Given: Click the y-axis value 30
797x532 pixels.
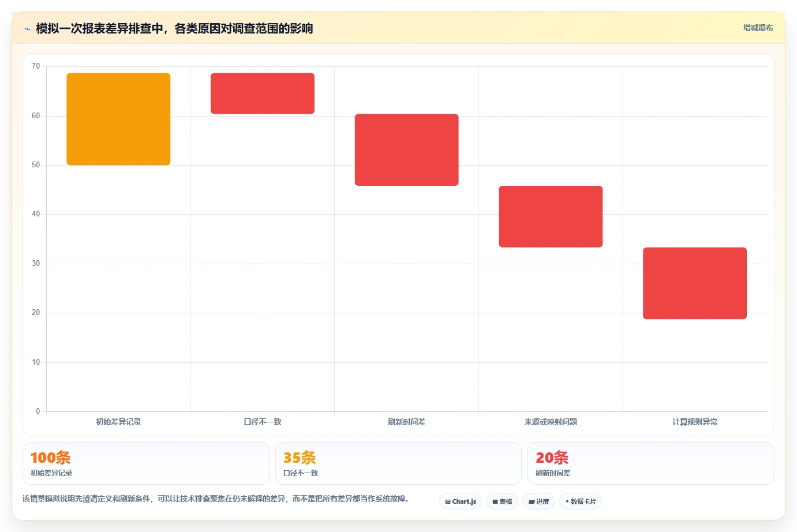Looking at the screenshot, I should (36, 264).
